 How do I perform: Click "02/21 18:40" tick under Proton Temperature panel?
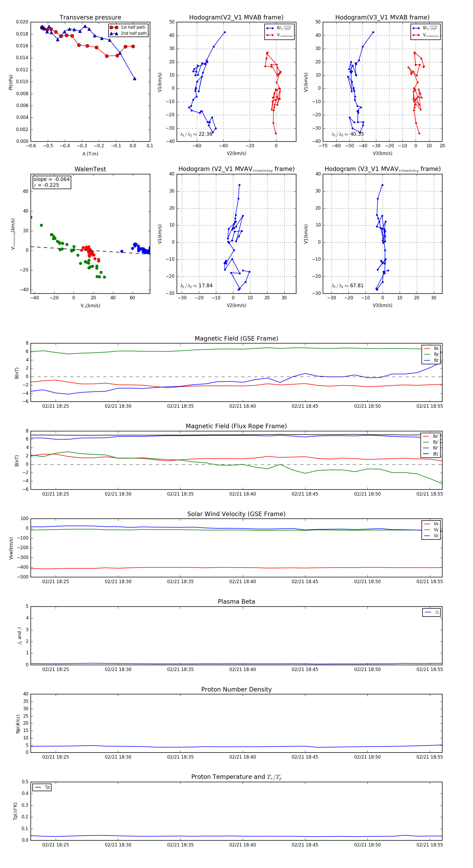242,845
